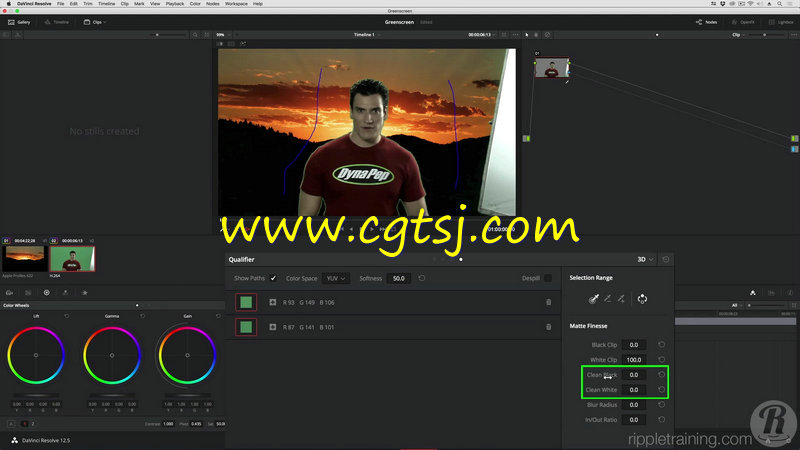Click the Black Clip value field
This screenshot has width=800, height=450.
click(634, 345)
